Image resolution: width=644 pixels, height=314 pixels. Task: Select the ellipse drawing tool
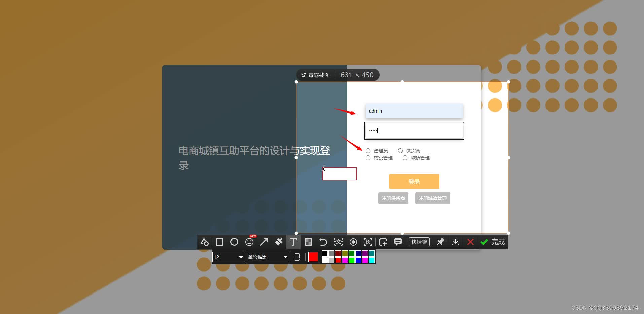[x=234, y=242]
